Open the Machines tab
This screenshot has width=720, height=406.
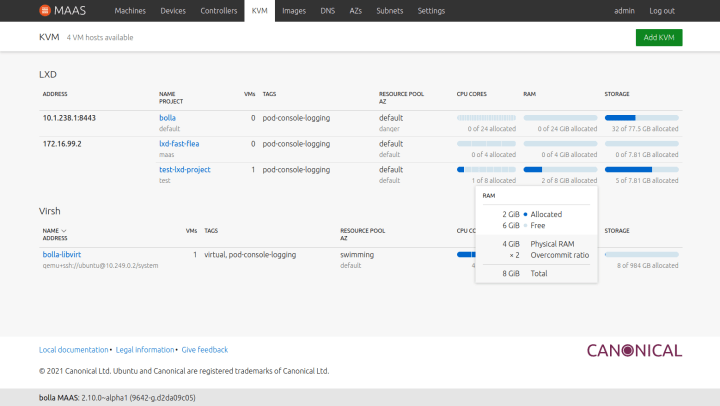tap(130, 11)
